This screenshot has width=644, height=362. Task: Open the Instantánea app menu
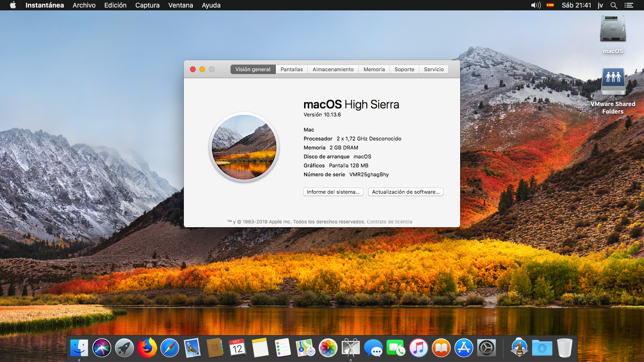click(x=45, y=5)
